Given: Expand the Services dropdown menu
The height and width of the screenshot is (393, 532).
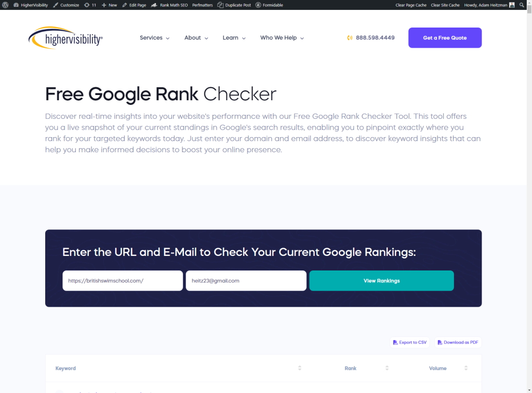Looking at the screenshot, I should (x=154, y=37).
